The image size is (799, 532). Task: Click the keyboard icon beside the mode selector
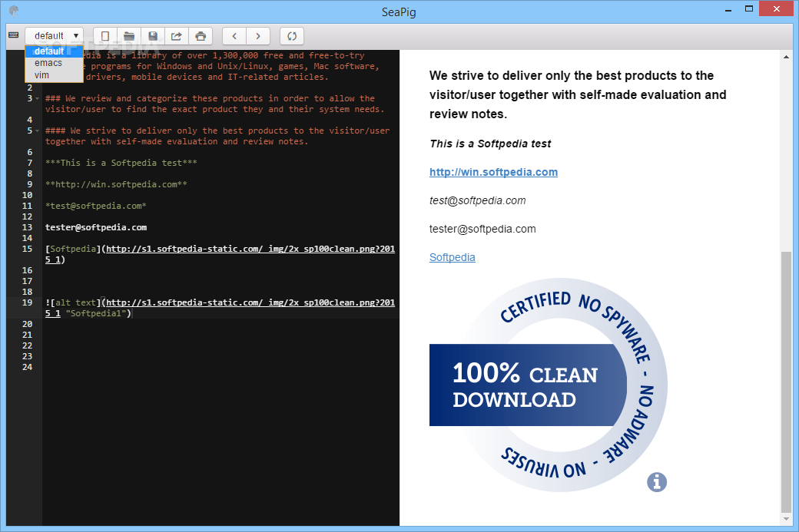pos(14,35)
